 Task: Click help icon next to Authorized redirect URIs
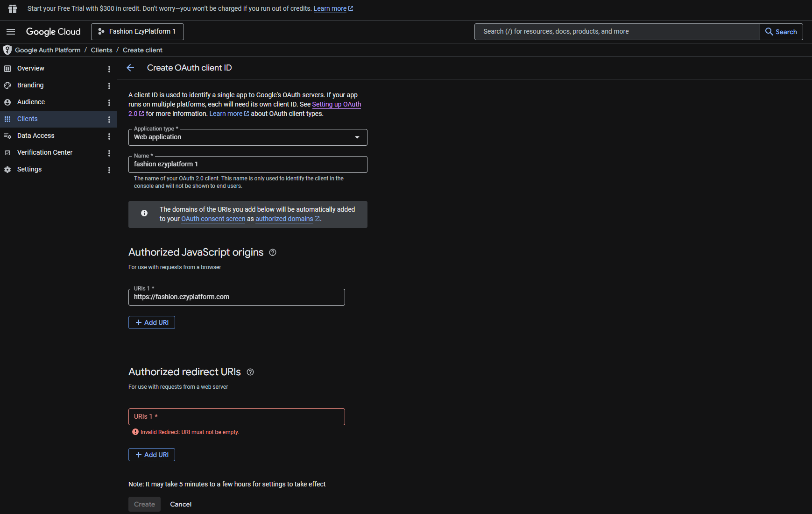tap(250, 372)
